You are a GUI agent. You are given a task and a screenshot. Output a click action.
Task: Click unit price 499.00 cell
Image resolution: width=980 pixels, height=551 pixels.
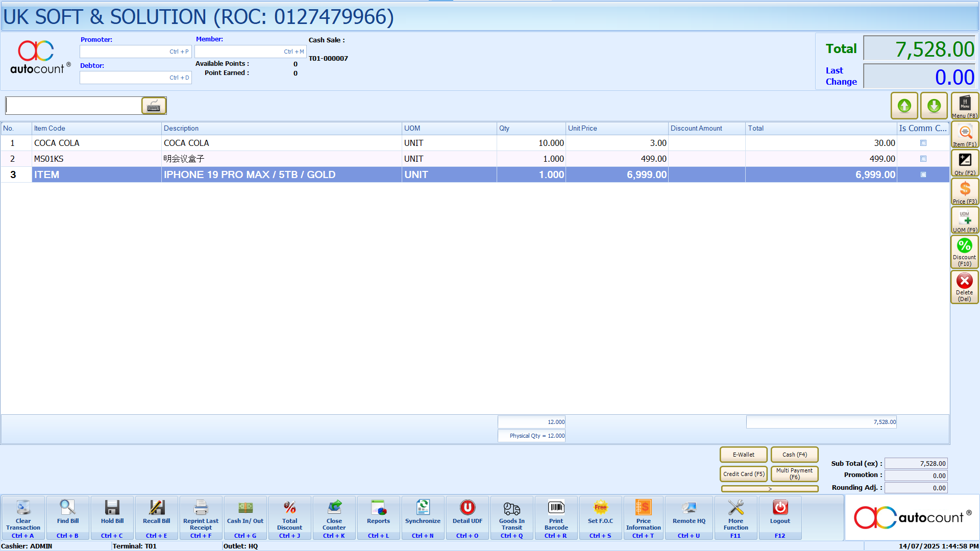(x=617, y=159)
